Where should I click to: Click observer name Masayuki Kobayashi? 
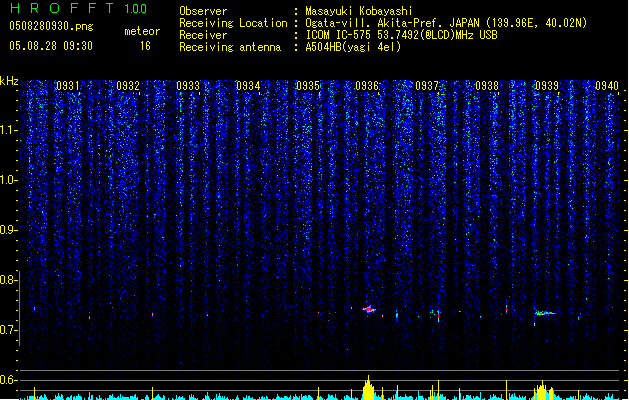359,11
